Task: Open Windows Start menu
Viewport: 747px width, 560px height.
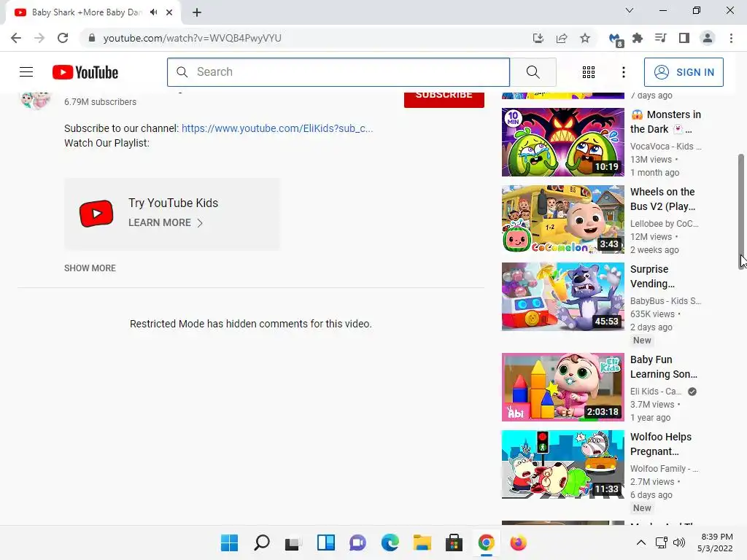Action: pyautogui.click(x=230, y=542)
